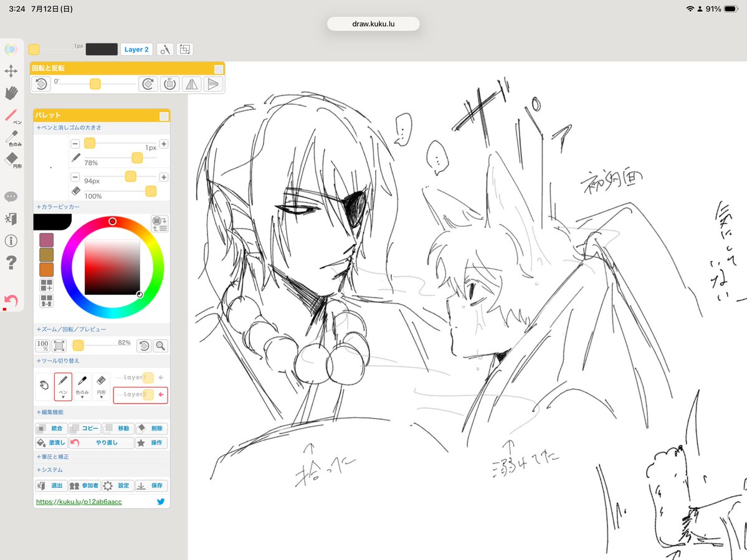Flip canvas vertically with stacked triangles icon
Viewport: 747px width, 560px height.
click(213, 84)
